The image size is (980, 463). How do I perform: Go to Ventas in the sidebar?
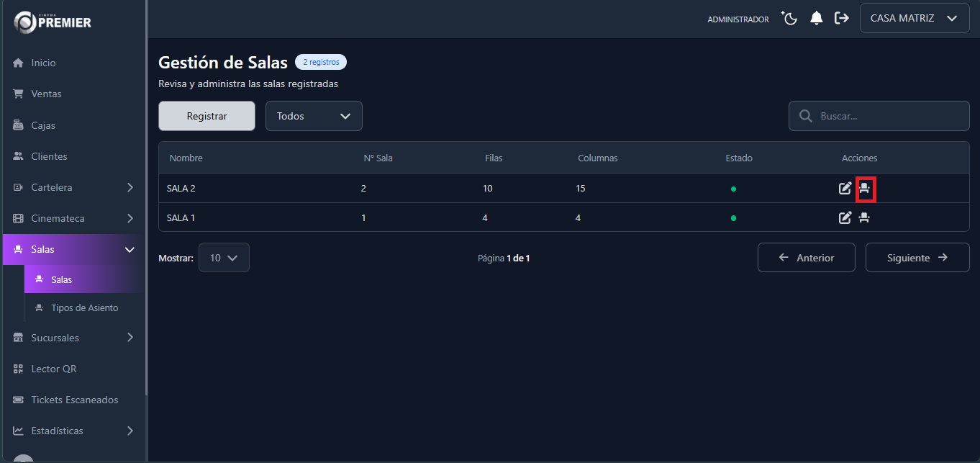46,94
